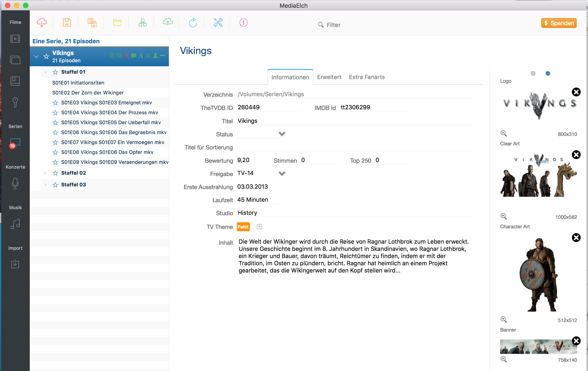Screen dimensions: 588x371
Task: Click the Spenden donate button
Action: tap(559, 23)
